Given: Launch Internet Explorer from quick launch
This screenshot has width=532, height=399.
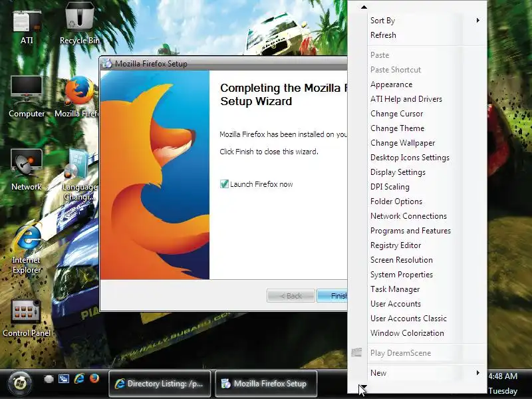Looking at the screenshot, I should (x=79, y=378).
